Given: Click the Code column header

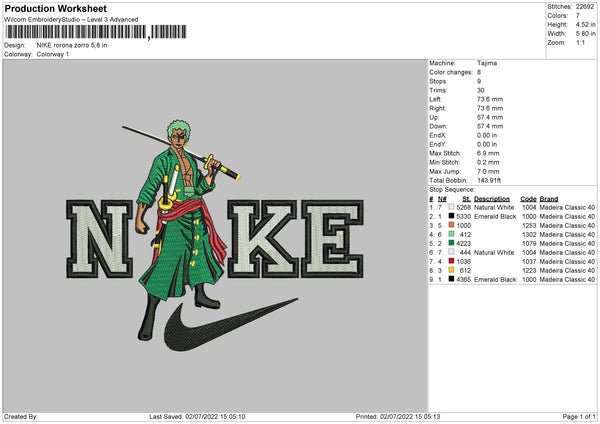Looking at the screenshot, I should [528, 199].
